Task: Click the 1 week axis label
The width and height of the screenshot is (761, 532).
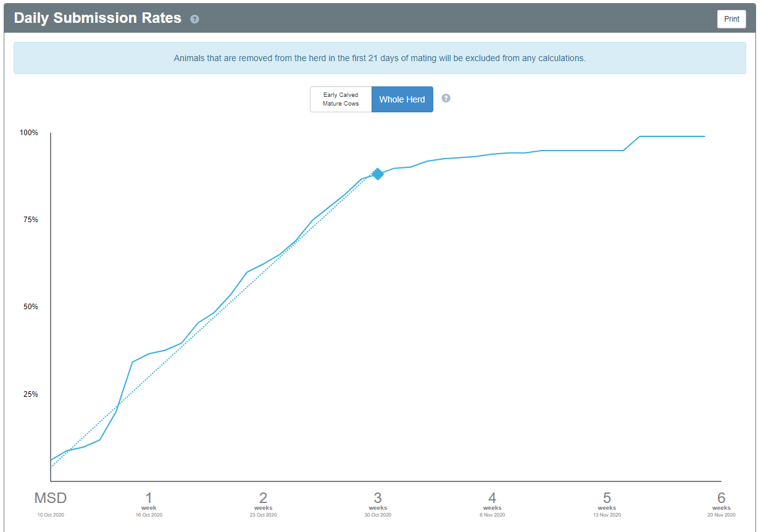Action: [149, 501]
